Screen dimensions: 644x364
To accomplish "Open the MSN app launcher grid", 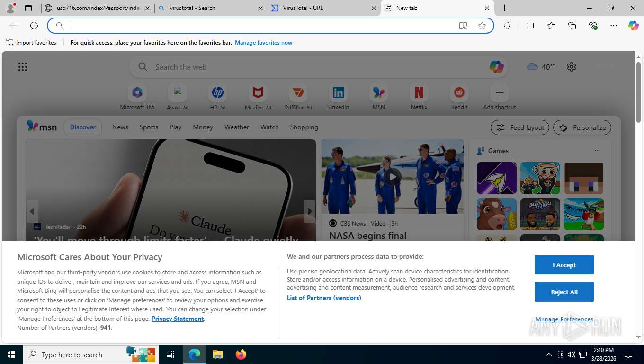I will click(23, 67).
